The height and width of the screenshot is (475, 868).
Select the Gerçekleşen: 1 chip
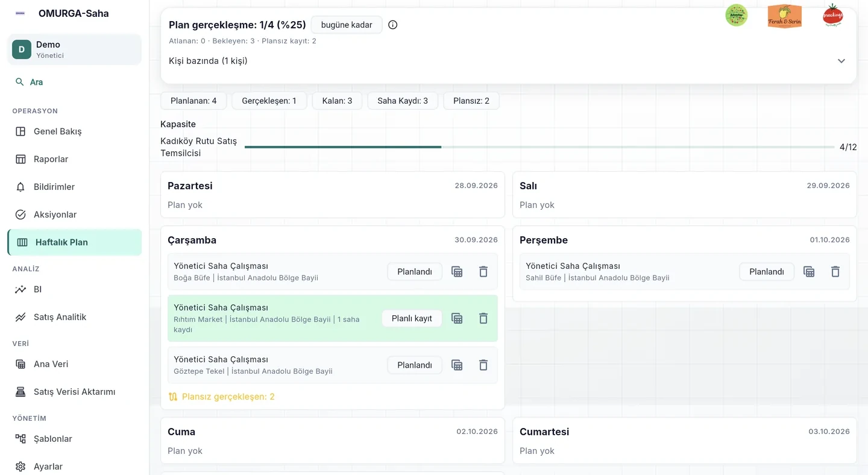click(269, 101)
